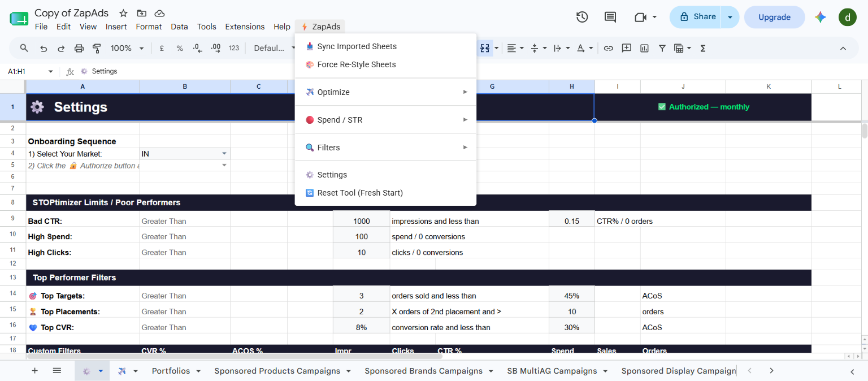
Task: Open the Format menu
Action: coord(149,27)
